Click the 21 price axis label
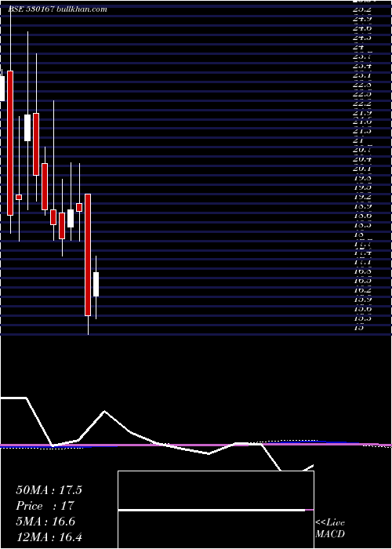The image size is (392, 549). tap(358, 141)
